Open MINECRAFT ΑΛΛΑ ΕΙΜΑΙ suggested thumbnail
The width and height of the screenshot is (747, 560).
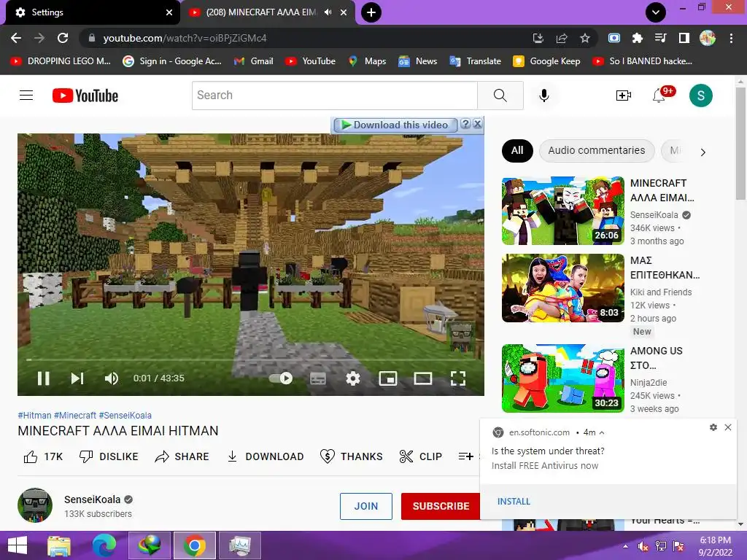point(562,211)
